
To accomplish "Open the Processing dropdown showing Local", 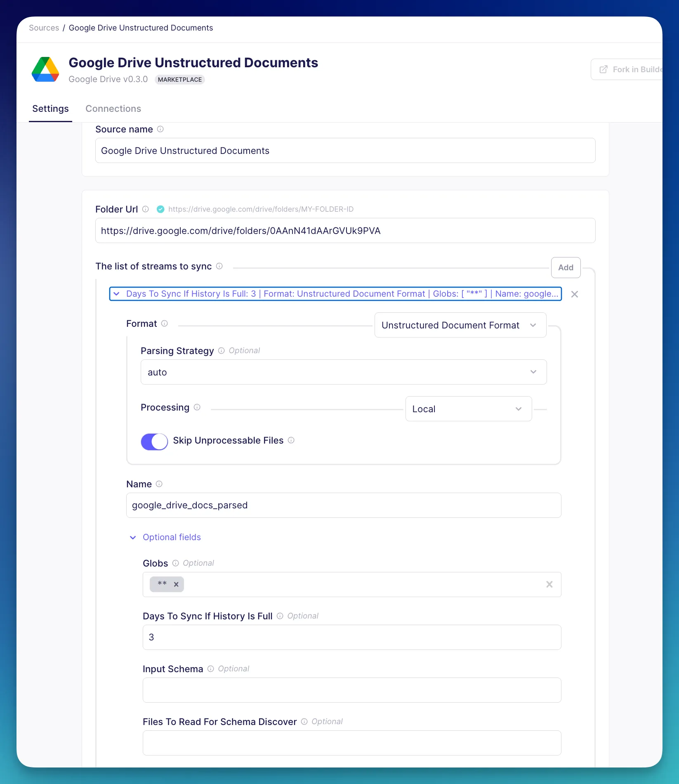I will 469,409.
